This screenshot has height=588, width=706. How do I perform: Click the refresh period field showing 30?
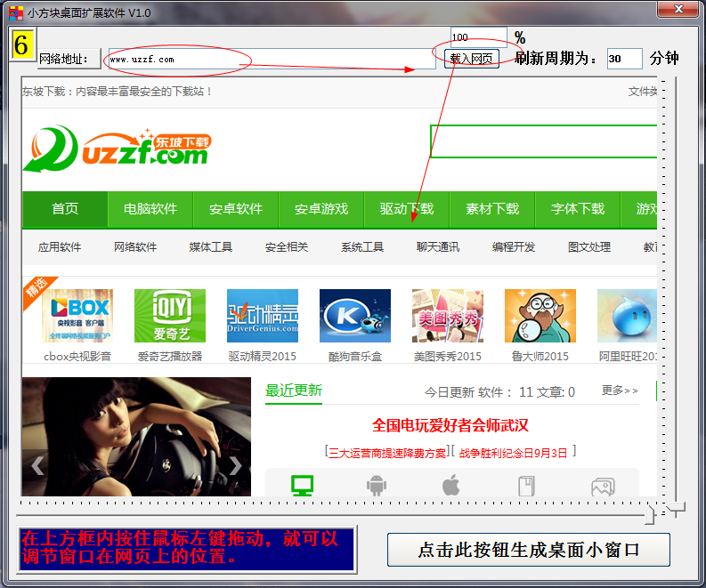coord(624,59)
